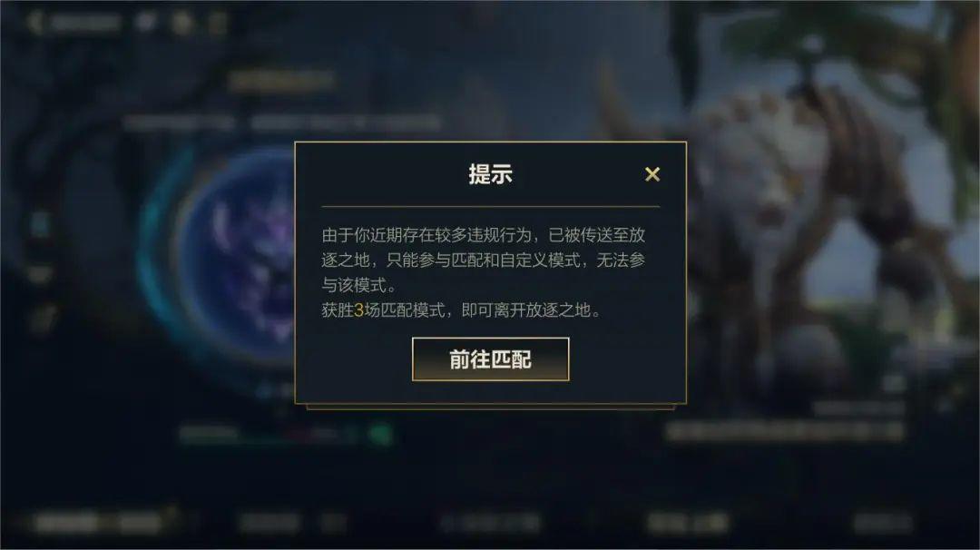Click the 前往匹配 button
The height and width of the screenshot is (550, 980).
(490, 358)
